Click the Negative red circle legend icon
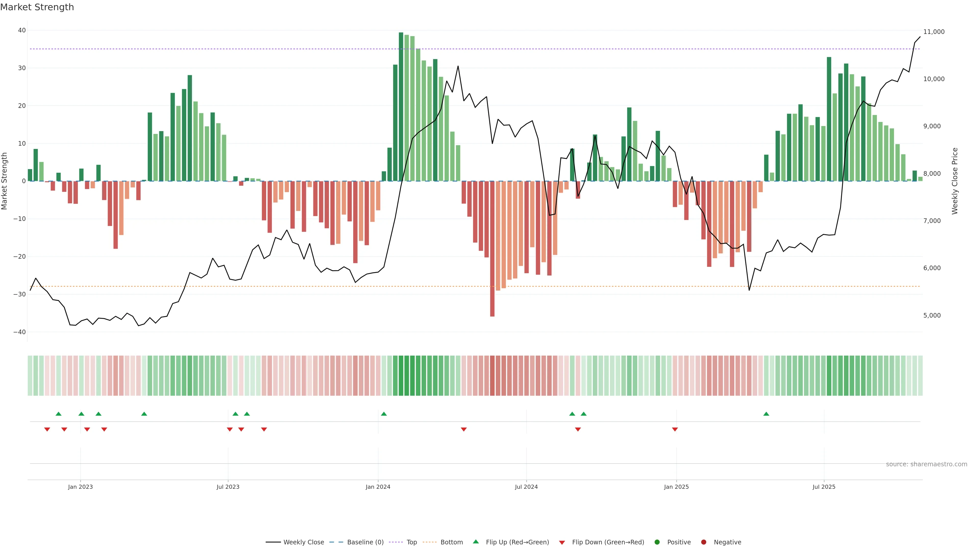The image size is (980, 551). pyautogui.click(x=703, y=542)
